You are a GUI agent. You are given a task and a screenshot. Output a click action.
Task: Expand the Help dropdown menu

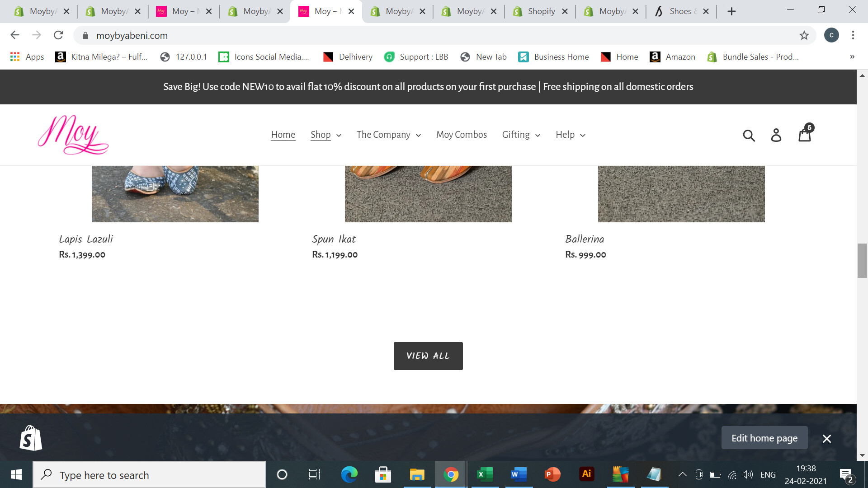coord(570,135)
